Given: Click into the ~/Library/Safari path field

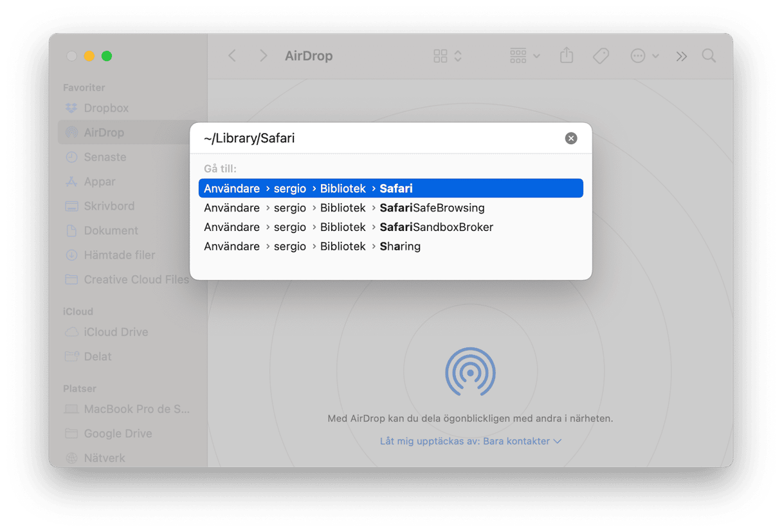Looking at the screenshot, I should (379, 138).
